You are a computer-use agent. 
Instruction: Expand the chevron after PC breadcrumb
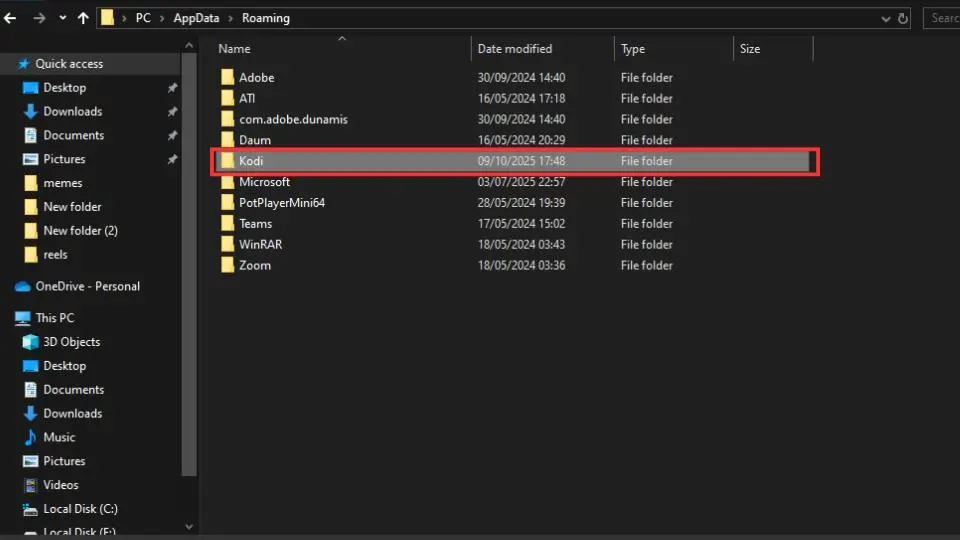click(x=162, y=18)
